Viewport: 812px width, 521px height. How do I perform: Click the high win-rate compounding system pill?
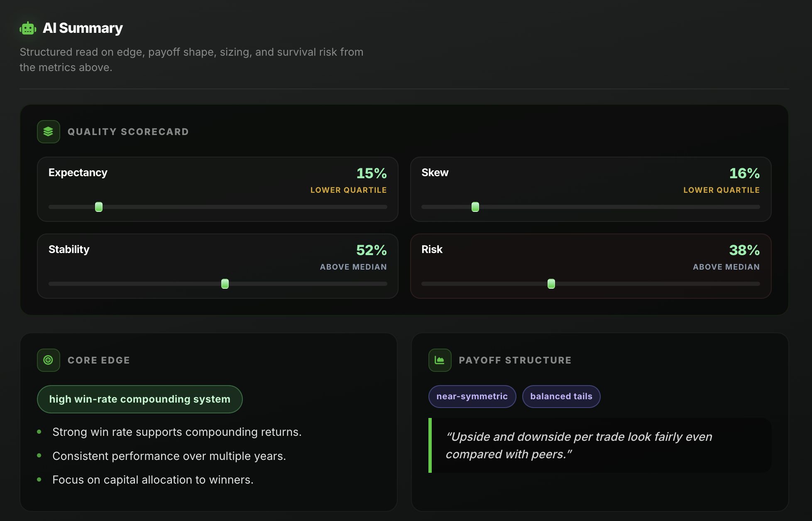click(139, 399)
